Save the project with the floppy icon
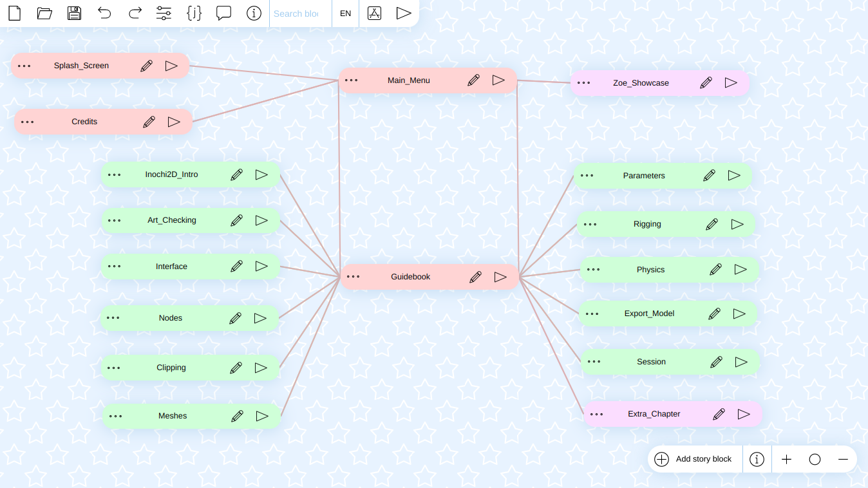 pos(74,13)
